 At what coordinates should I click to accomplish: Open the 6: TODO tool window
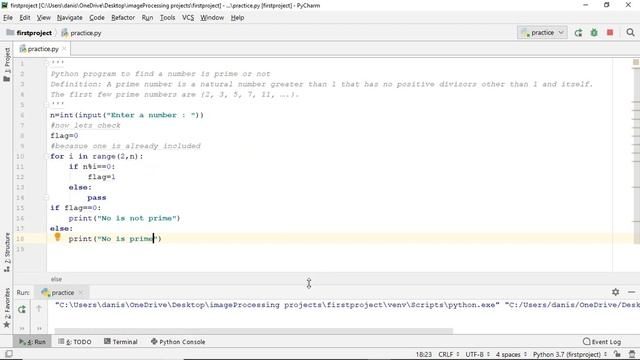click(x=75, y=342)
